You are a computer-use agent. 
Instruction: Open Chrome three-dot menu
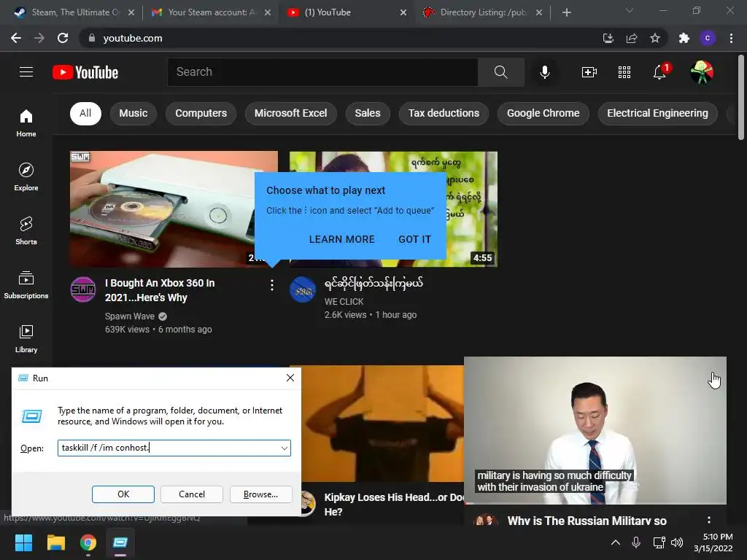(731, 38)
